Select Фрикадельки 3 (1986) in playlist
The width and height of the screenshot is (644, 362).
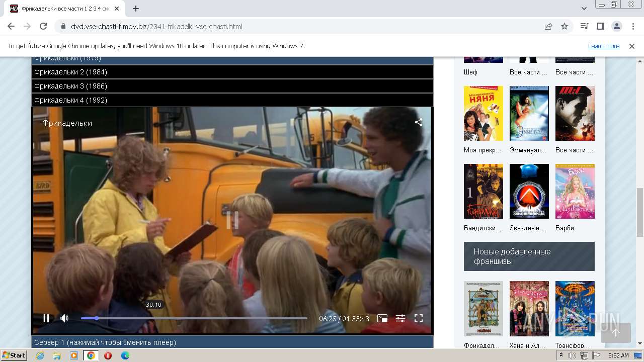[232, 86]
